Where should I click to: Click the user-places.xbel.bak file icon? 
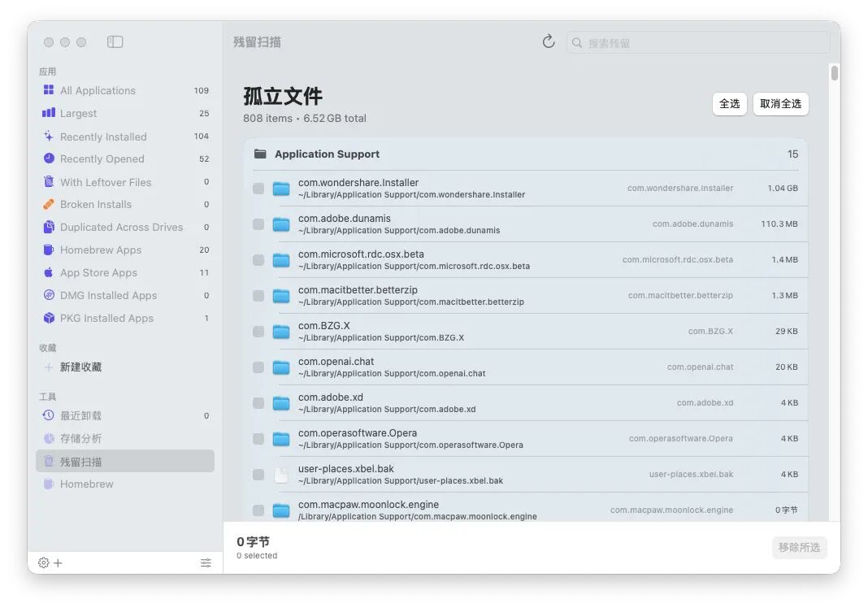coord(281,475)
